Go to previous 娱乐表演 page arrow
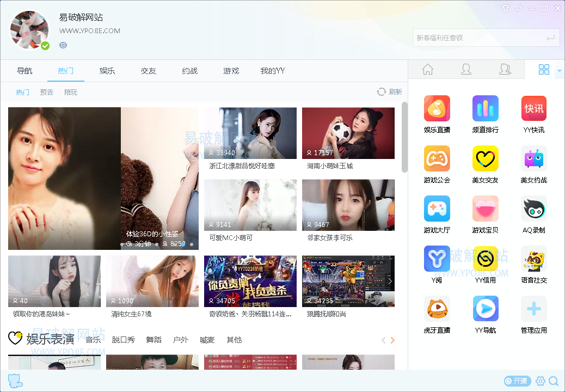Image resolution: width=565 pixels, height=392 pixels. (383, 340)
